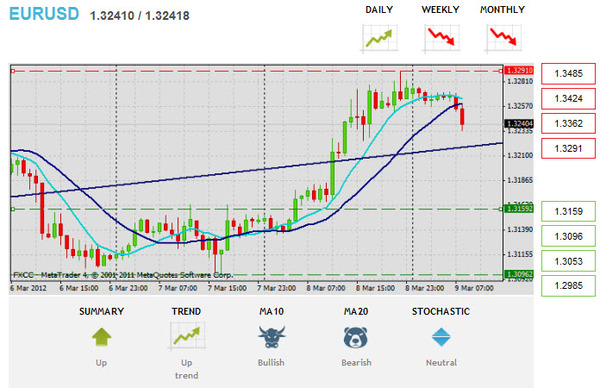Click the MA10 bull head icon

point(271,337)
